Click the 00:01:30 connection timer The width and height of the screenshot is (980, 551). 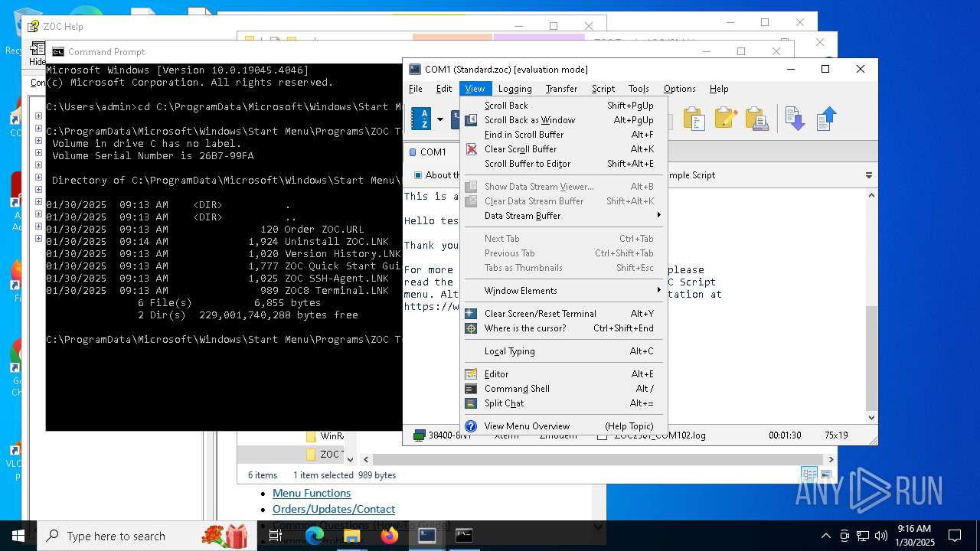785,435
